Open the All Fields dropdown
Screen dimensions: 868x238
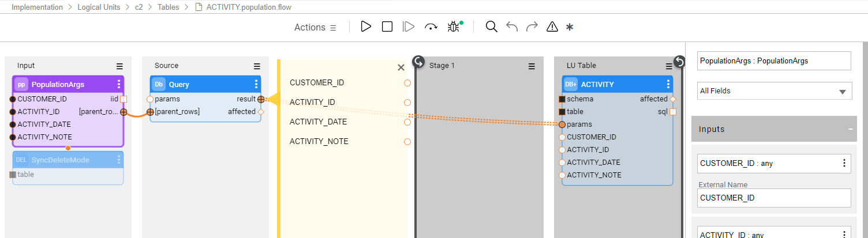tap(774, 91)
